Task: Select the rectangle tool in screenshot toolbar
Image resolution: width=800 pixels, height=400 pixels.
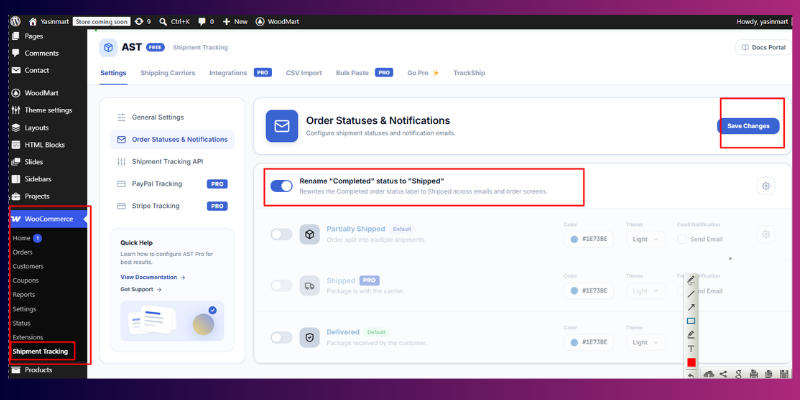Action: click(x=691, y=321)
